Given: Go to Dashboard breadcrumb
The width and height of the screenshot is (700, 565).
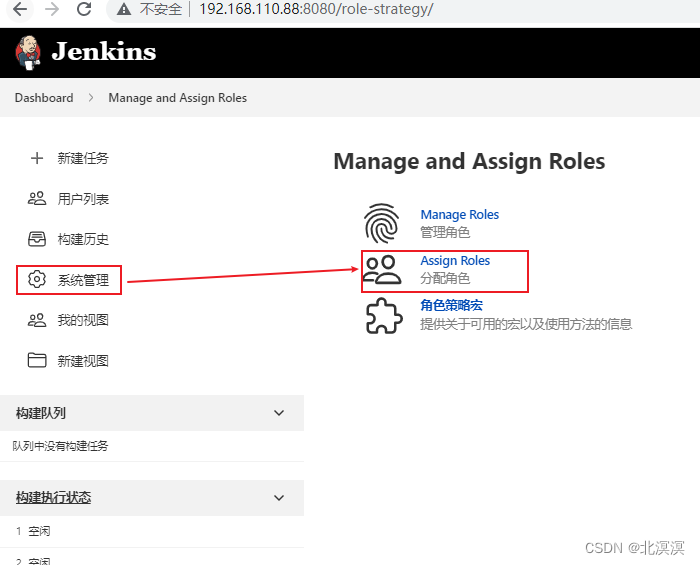Looking at the screenshot, I should tap(44, 98).
